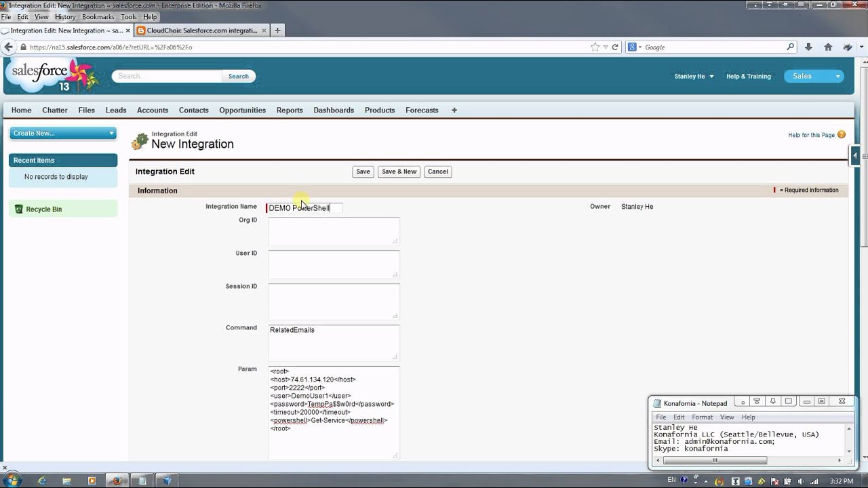Bookmark this page with the star icon
868x488 pixels.
point(595,47)
